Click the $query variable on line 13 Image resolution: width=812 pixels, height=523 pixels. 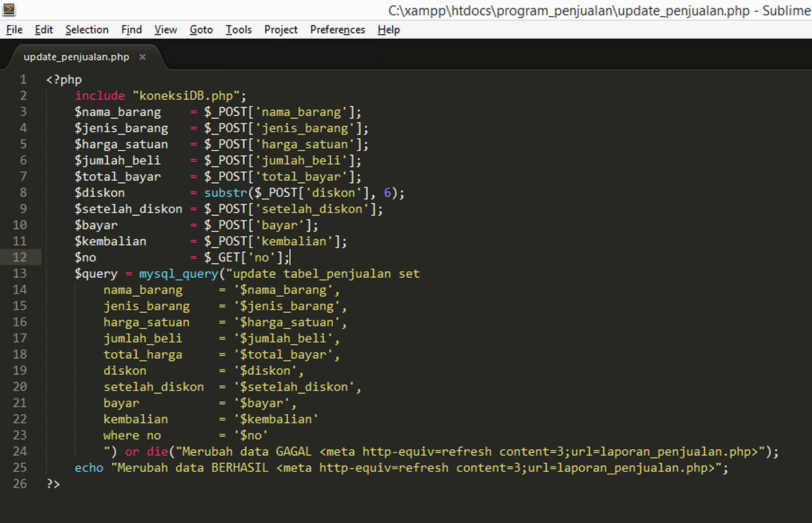96,274
